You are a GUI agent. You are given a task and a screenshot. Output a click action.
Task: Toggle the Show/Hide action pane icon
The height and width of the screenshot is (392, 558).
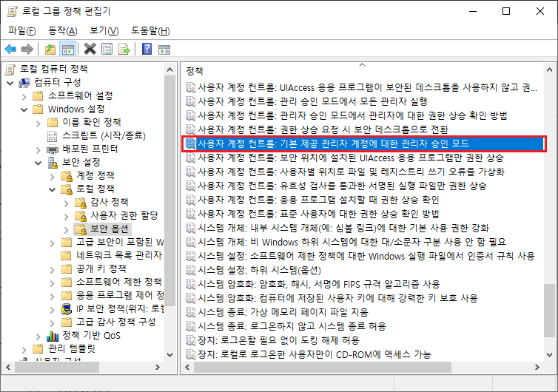coord(164,49)
